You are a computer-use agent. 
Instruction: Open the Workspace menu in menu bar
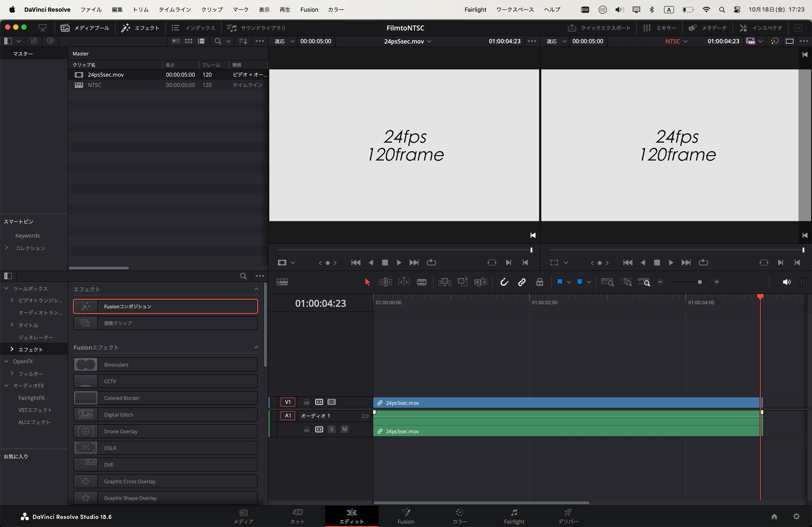tap(515, 9)
